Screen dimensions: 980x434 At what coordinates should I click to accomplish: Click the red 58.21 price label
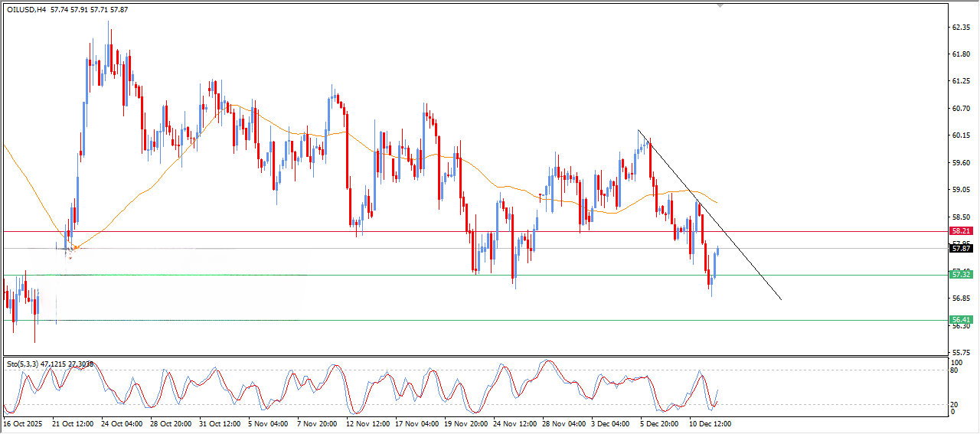961,230
